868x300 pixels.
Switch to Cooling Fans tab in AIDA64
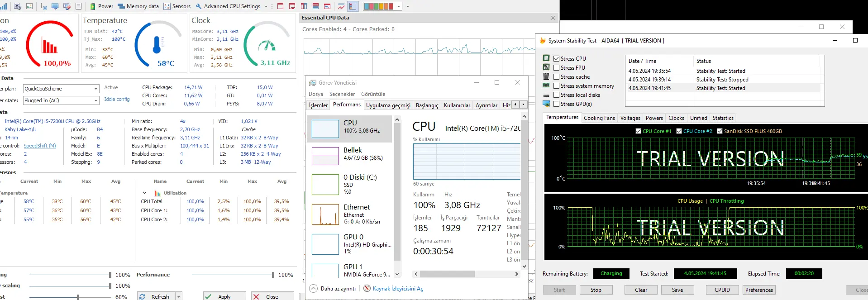(599, 118)
